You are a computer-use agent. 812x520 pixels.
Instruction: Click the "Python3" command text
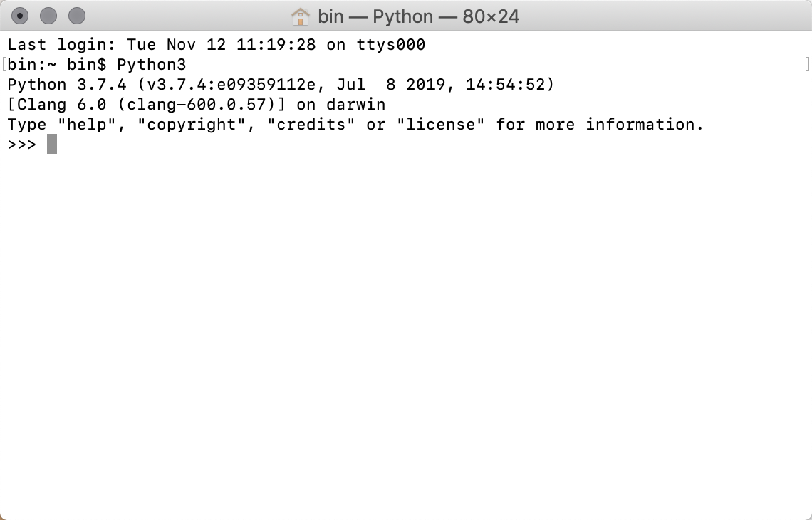point(152,65)
